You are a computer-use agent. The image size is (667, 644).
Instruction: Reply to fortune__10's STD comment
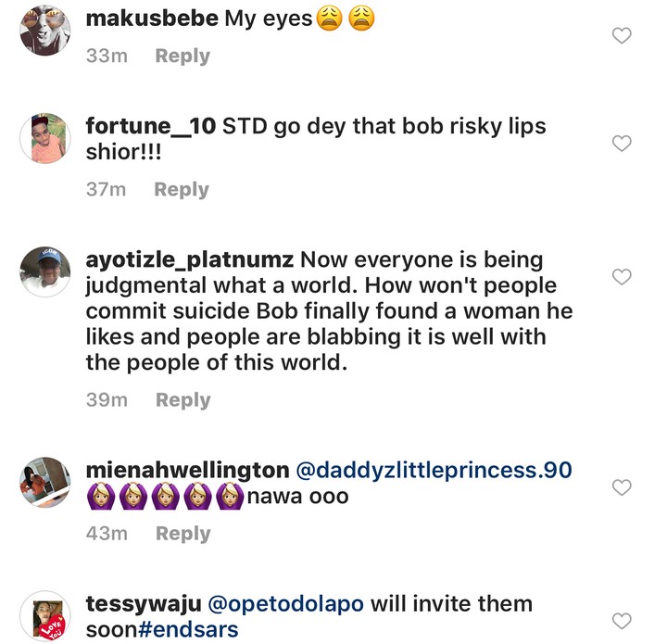182,190
